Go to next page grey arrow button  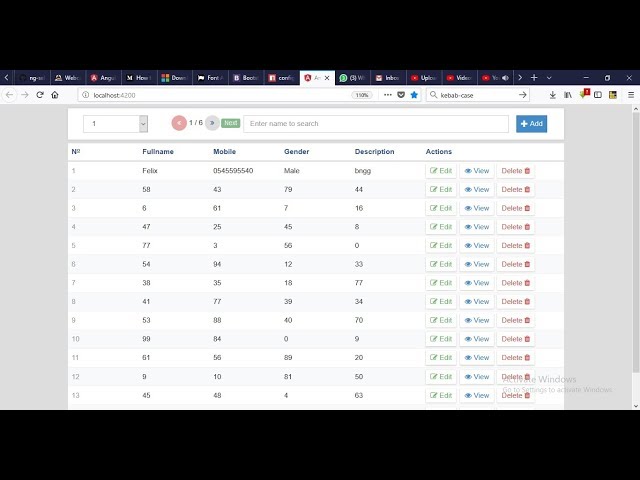pyautogui.click(x=212, y=123)
